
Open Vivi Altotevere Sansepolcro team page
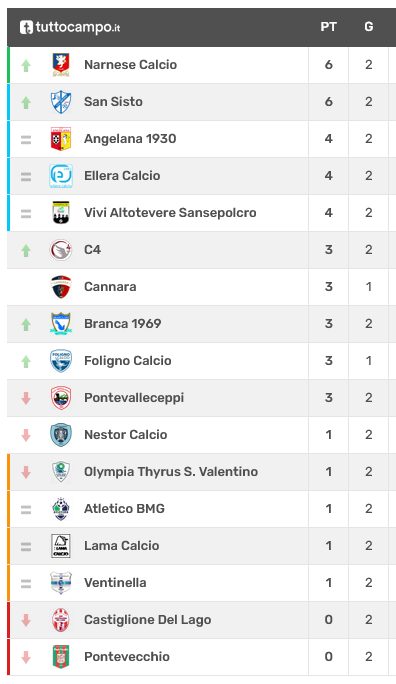pos(170,213)
